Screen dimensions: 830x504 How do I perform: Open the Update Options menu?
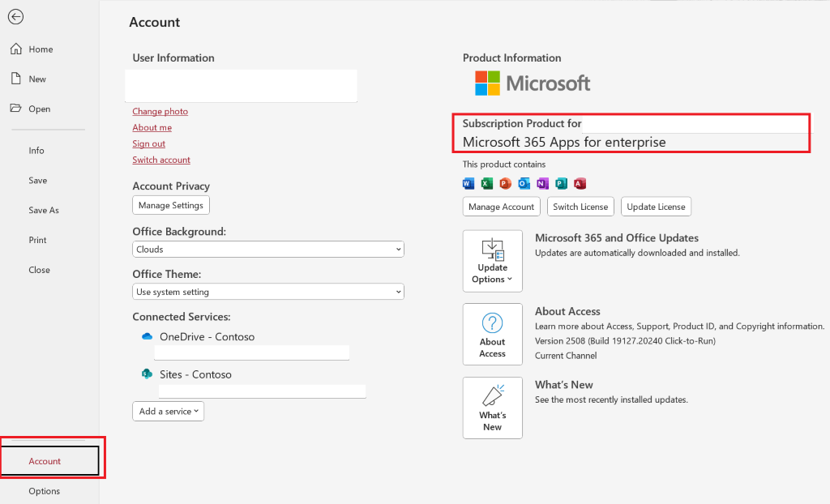tap(492, 261)
